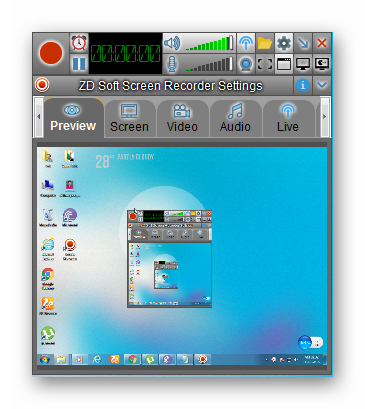
Task: Click the nested recorder window in preview
Action: pyautogui.click(x=169, y=258)
